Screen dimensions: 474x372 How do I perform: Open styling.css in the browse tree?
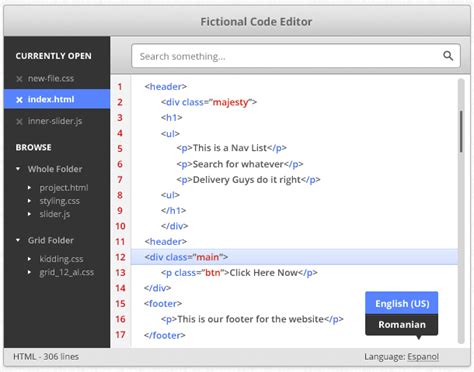pos(59,201)
